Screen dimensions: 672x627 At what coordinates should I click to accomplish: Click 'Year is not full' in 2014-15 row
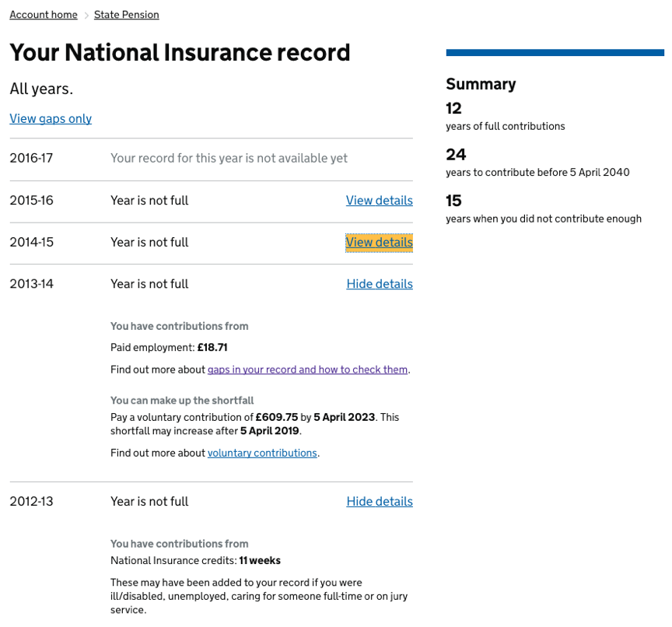149,243
